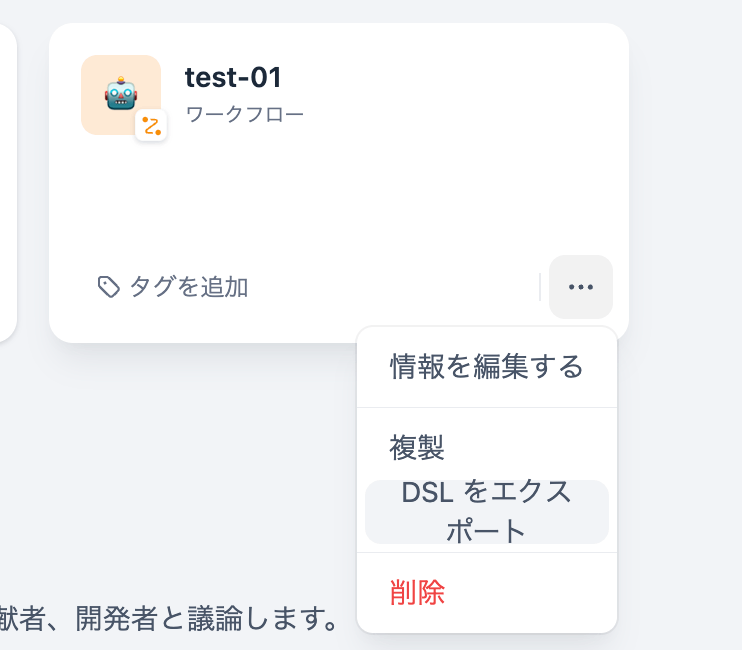Add a tag via タグを追加
This screenshot has width=742, height=650.
click(x=173, y=287)
